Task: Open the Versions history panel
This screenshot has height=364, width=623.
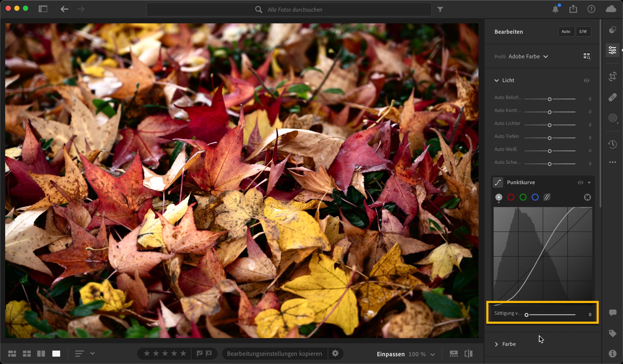Action: 612,144
